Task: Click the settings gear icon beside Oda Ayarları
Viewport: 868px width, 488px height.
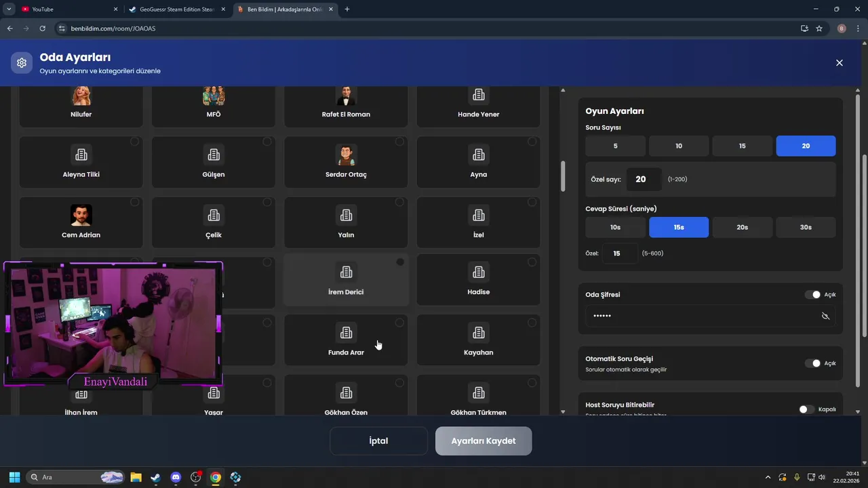Action: pyautogui.click(x=22, y=62)
